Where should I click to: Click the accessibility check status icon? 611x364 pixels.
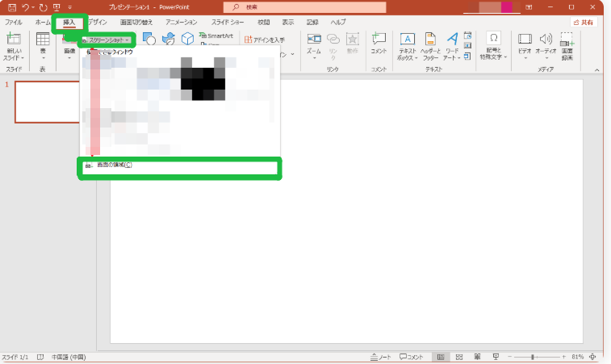pyautogui.click(x=40, y=357)
